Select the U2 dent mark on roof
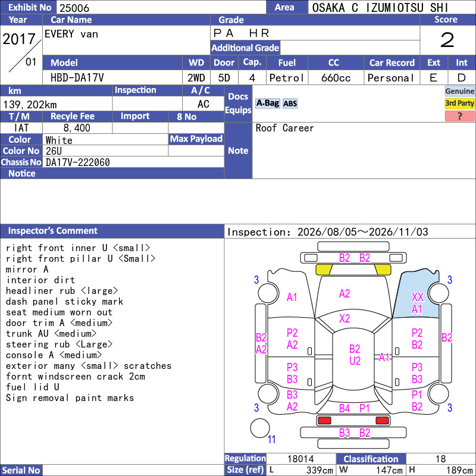This screenshot has height=476, width=476. coord(355,361)
